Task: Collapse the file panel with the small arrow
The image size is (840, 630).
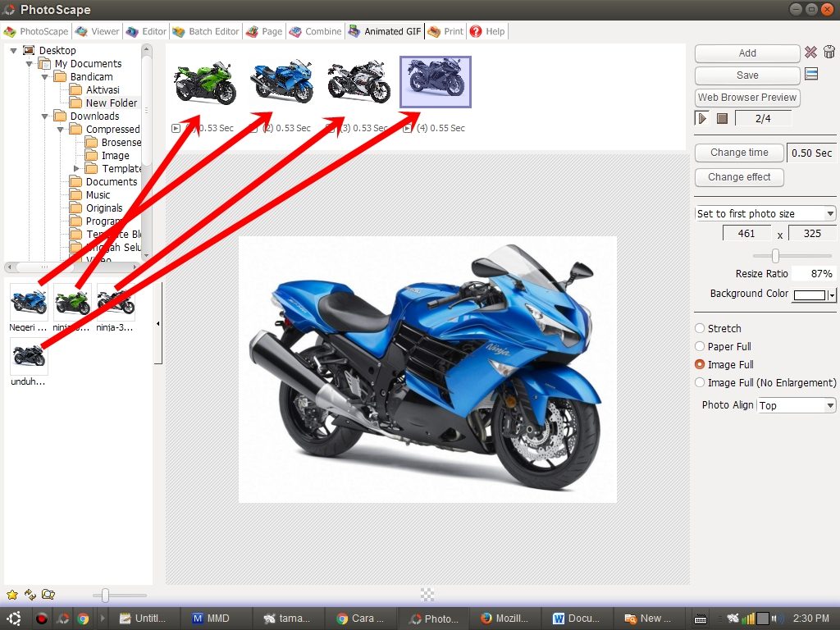Action: (x=158, y=323)
